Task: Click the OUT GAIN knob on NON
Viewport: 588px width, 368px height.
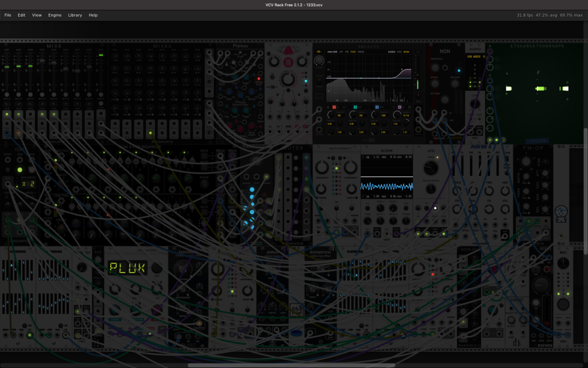Action: click(x=445, y=100)
